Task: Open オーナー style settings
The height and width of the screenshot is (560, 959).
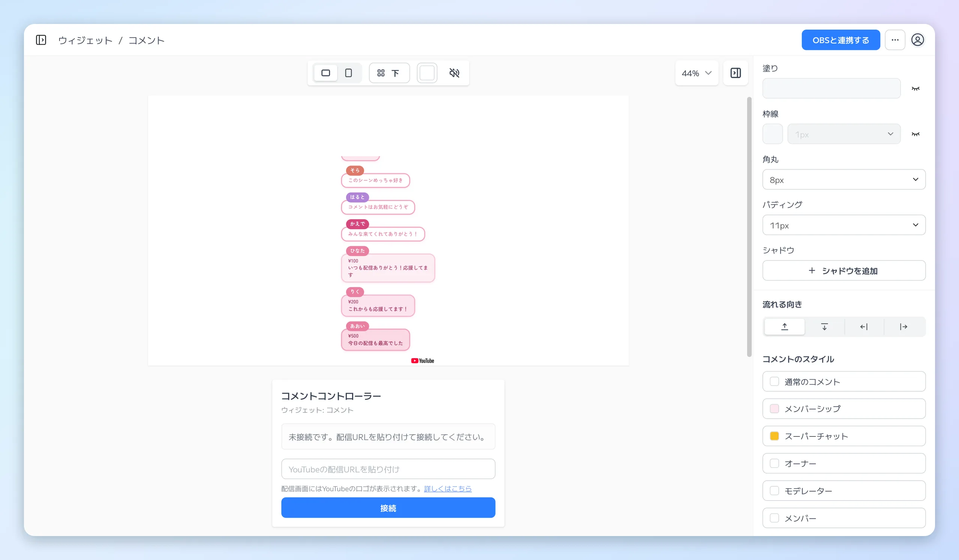Action: pos(844,464)
